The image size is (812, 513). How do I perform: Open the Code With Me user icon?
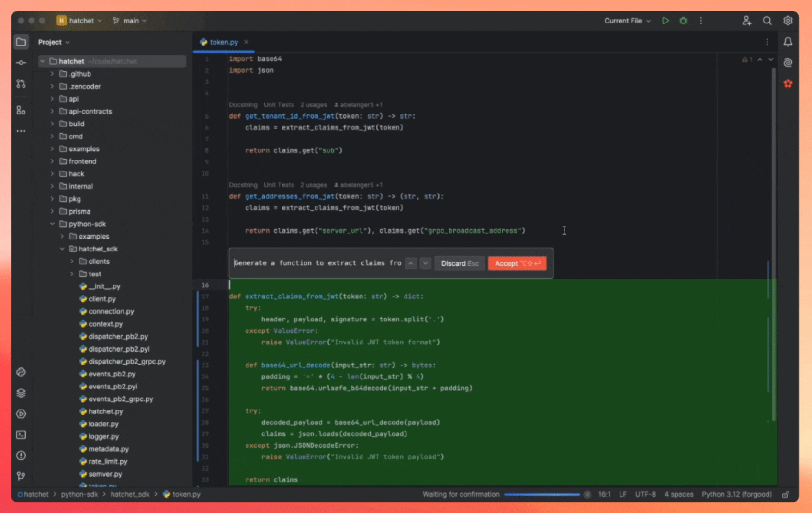coord(746,21)
